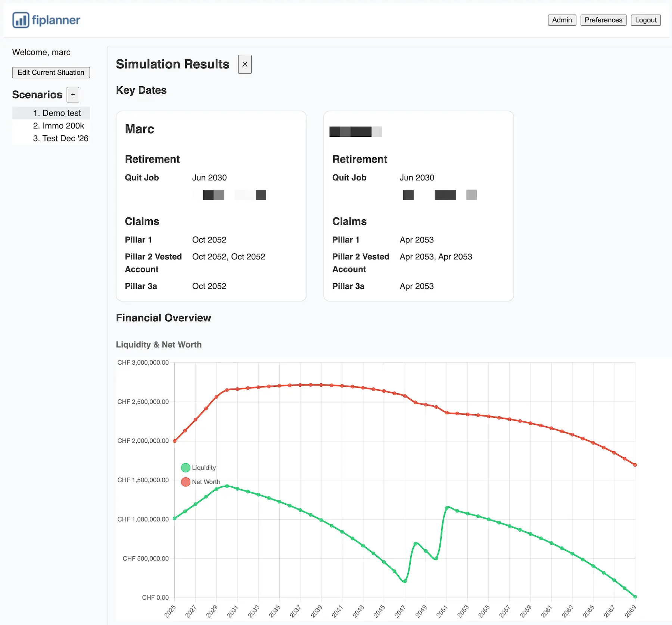This screenshot has width=672, height=625.
Task: Open the Test Dec '26 scenario
Action: click(x=60, y=139)
